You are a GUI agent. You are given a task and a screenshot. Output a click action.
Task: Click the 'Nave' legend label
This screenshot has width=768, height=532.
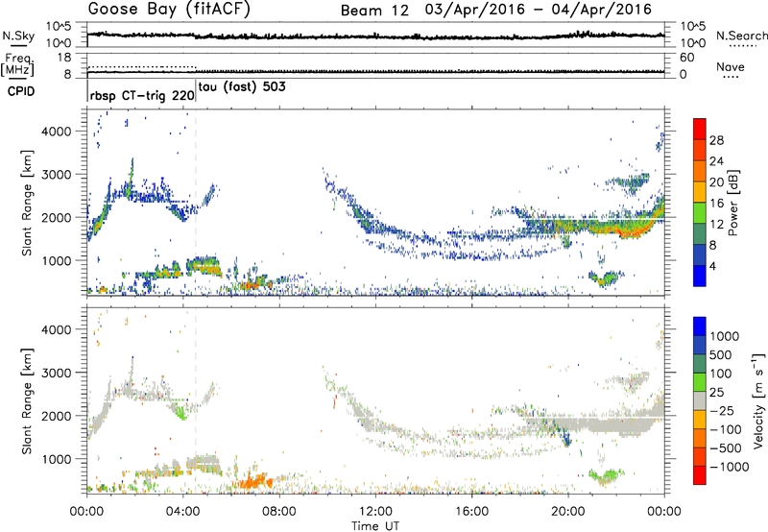731,67
